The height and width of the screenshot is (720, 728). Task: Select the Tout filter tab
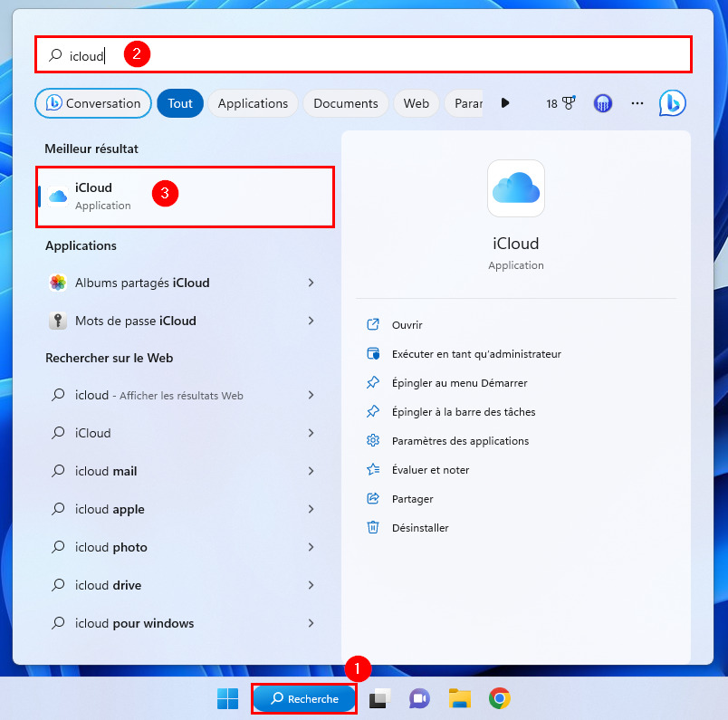click(x=180, y=103)
